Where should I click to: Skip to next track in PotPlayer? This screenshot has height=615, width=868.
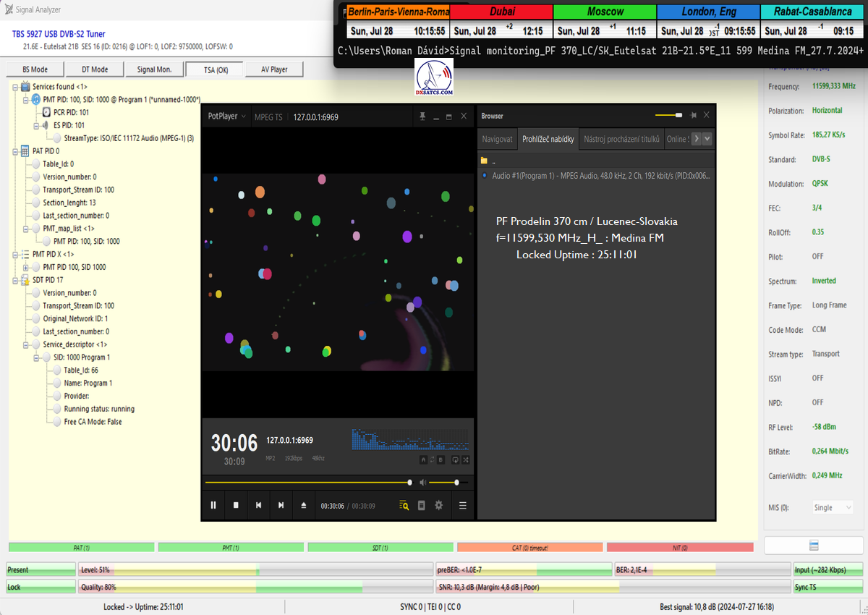281,506
